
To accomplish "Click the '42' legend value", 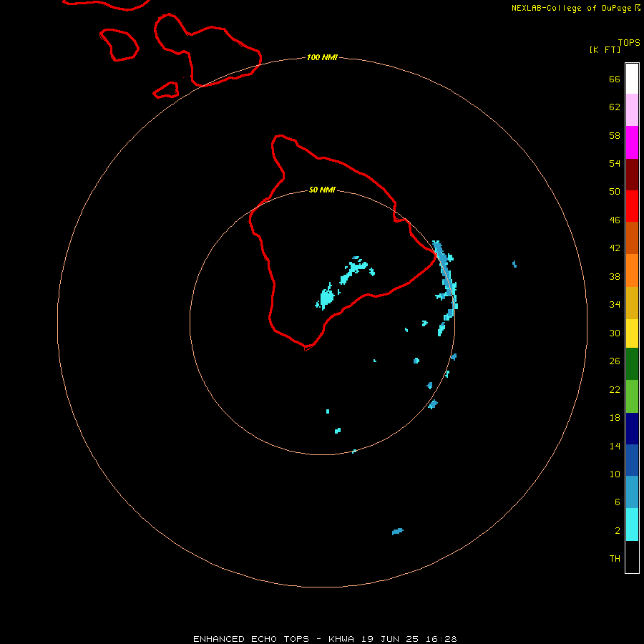I will (615, 248).
